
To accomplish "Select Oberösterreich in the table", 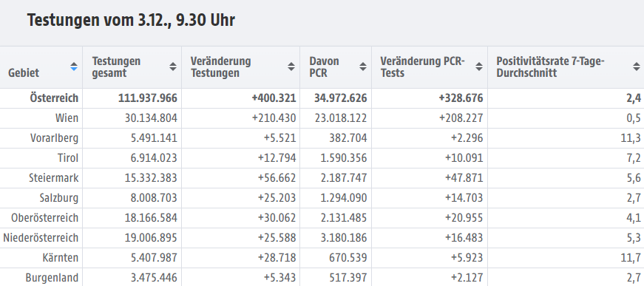I will [x=45, y=218].
